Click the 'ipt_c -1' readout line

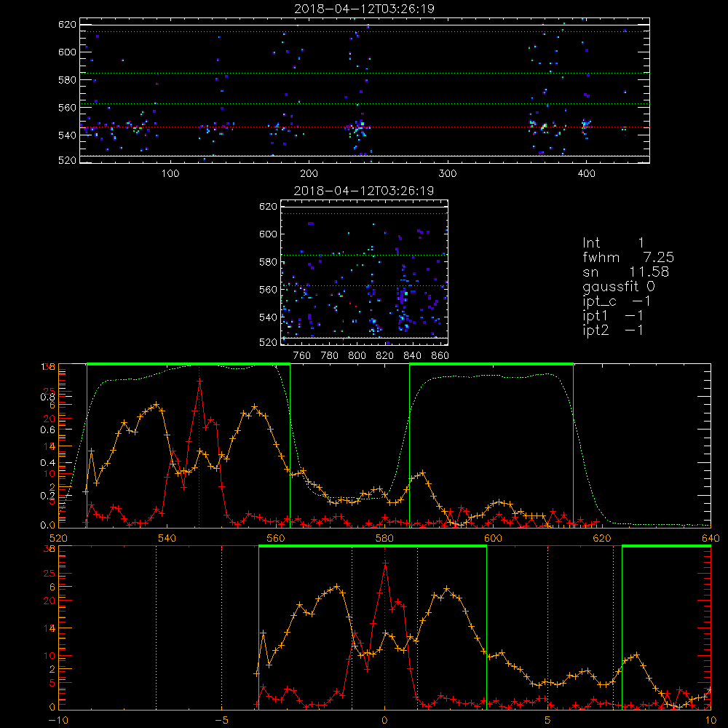pos(617,301)
